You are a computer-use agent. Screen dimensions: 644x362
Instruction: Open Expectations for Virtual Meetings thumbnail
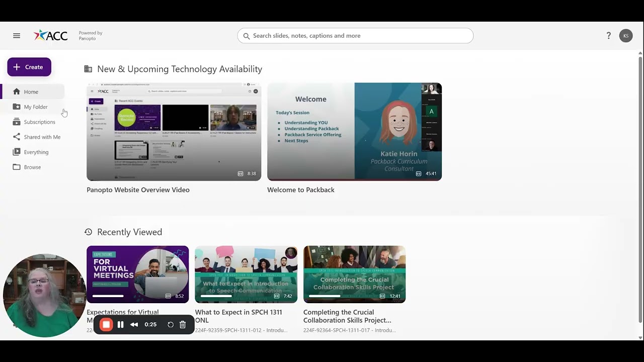tap(137, 275)
